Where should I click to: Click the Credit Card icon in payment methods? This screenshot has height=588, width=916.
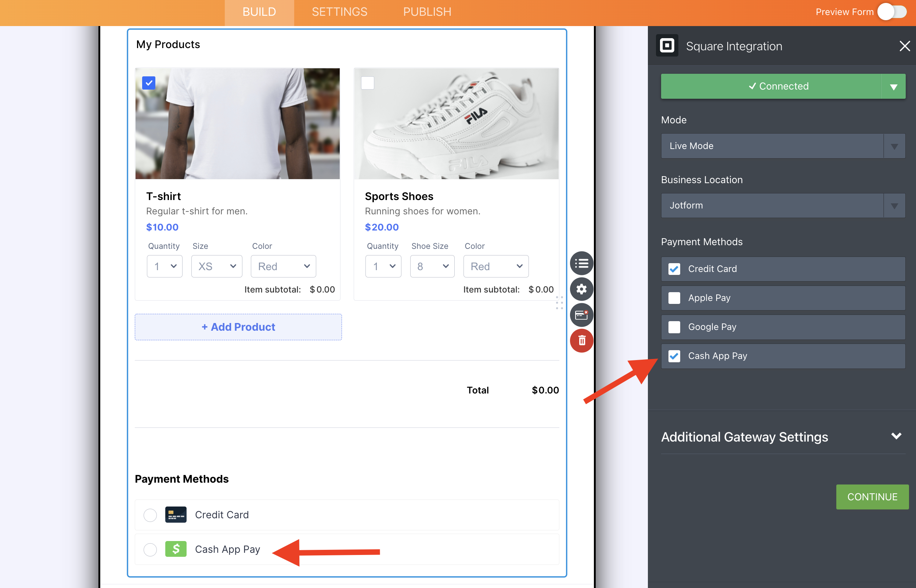click(176, 515)
